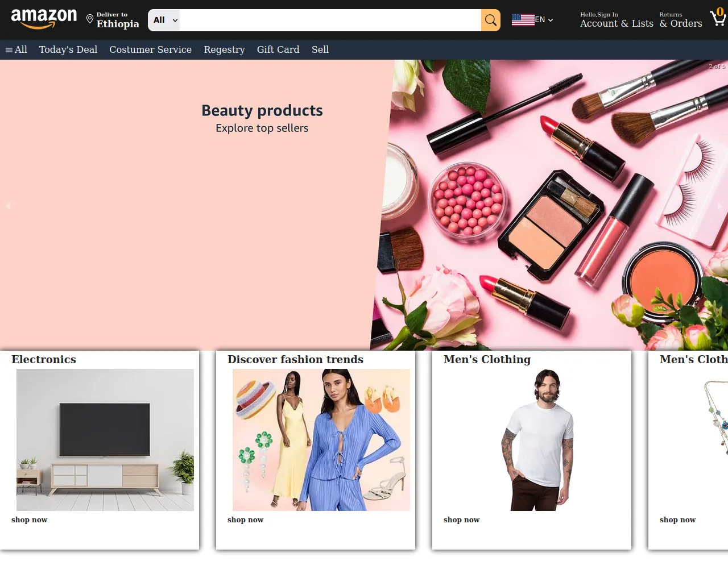Open the shopping cart icon
The image size is (728, 582).
(x=718, y=17)
